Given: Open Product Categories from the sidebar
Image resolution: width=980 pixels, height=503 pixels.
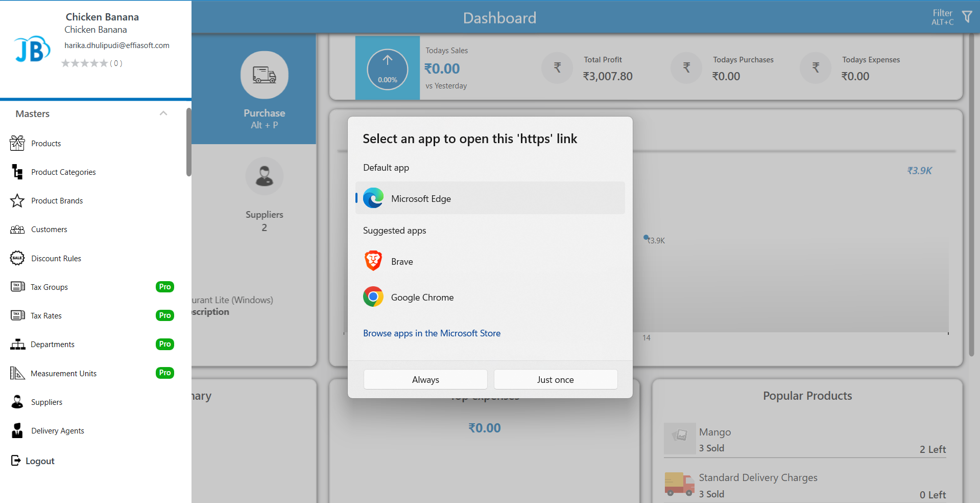Looking at the screenshot, I should [x=63, y=172].
